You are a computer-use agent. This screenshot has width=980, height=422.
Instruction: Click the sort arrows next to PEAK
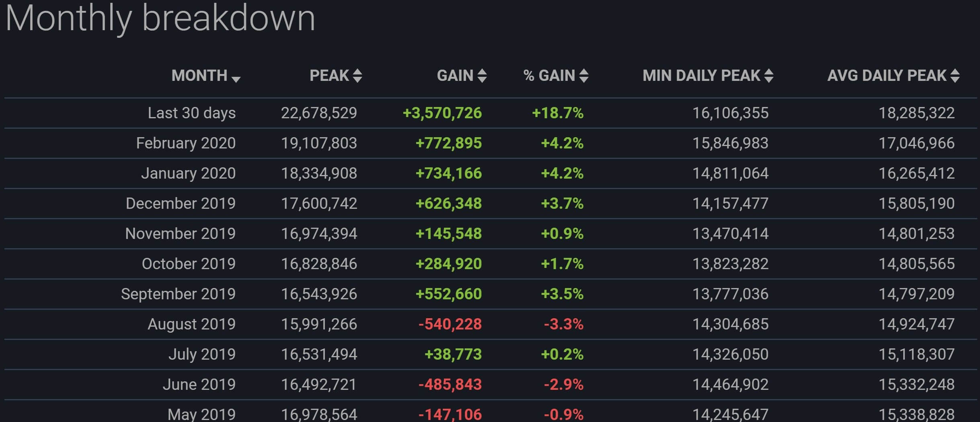tap(357, 76)
